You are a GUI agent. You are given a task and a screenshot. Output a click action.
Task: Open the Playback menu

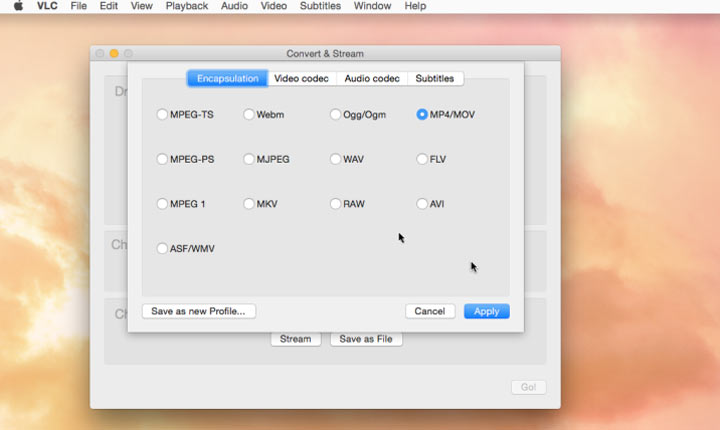pos(187,6)
